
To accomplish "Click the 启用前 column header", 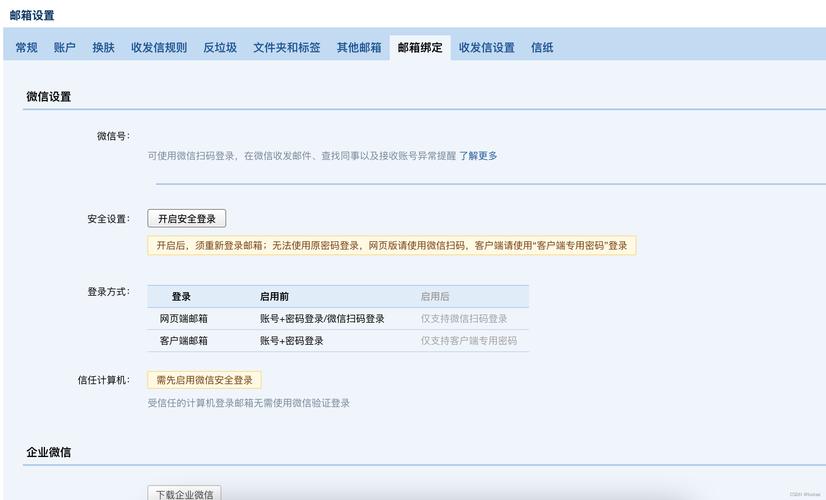I will point(274,297).
